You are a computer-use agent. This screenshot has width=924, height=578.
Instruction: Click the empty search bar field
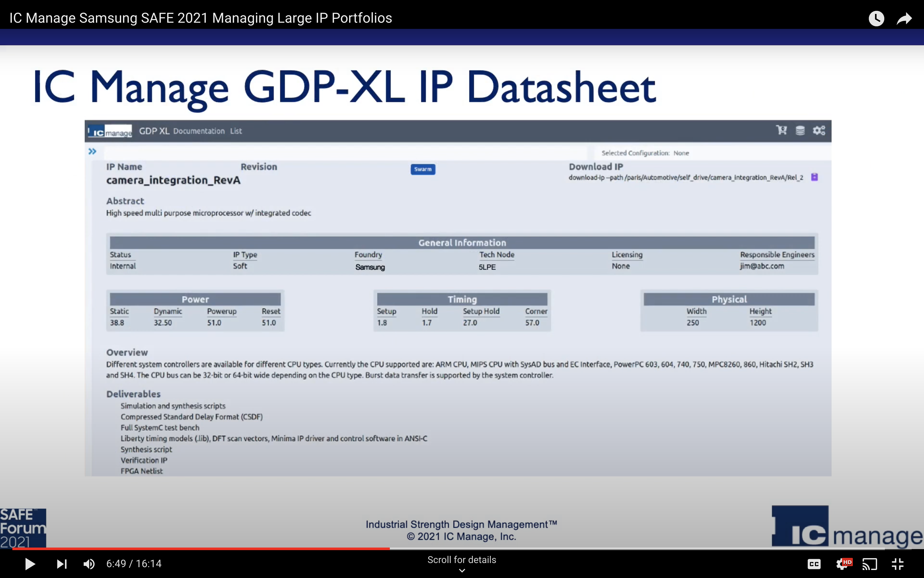[345, 153]
